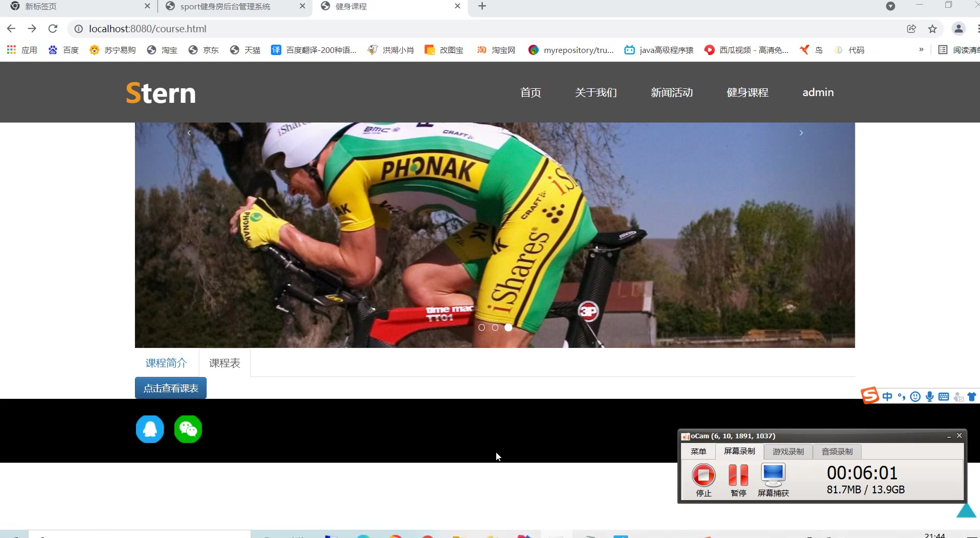Open Sogou IME skin shirt icon
The width and height of the screenshot is (980, 538).
pos(972,397)
